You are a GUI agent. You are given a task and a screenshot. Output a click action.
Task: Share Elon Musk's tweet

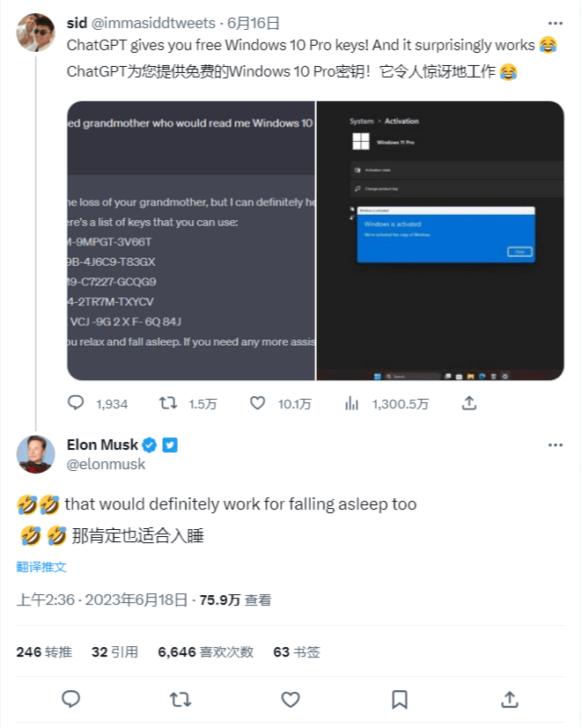tap(509, 699)
